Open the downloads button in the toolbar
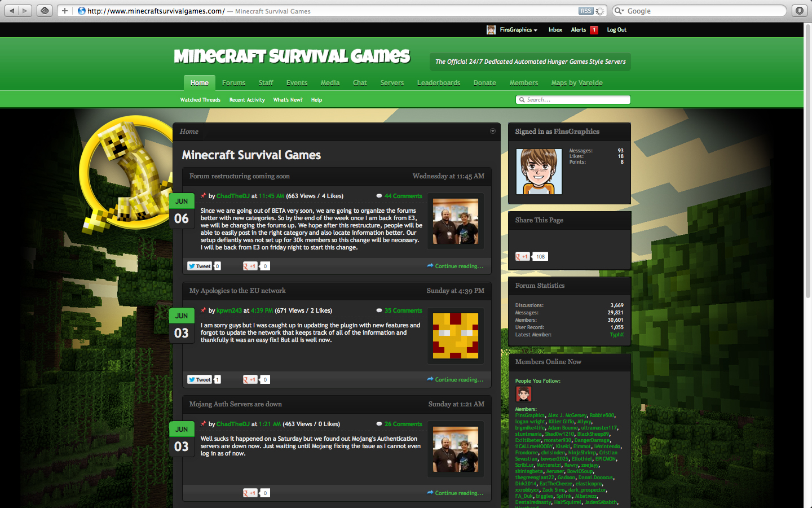This screenshot has height=508, width=812. 800,11
